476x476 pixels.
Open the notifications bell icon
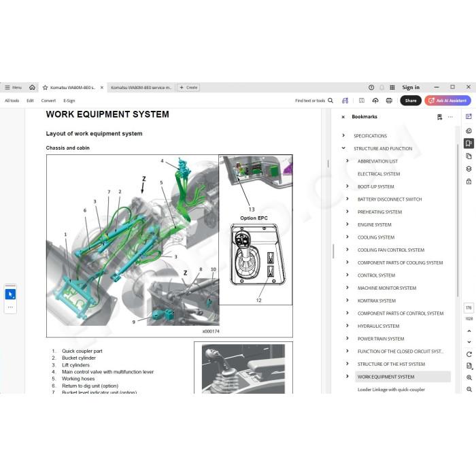[382, 88]
